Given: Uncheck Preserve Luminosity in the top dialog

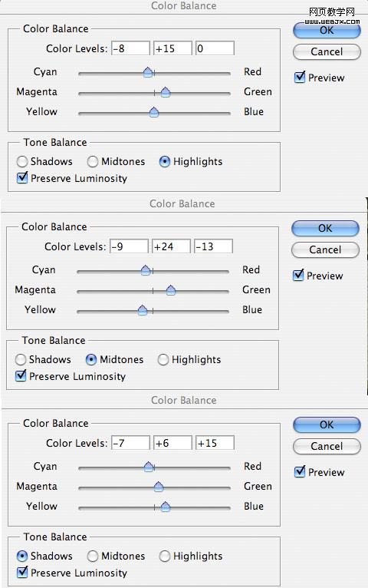Looking at the screenshot, I should pos(22,178).
